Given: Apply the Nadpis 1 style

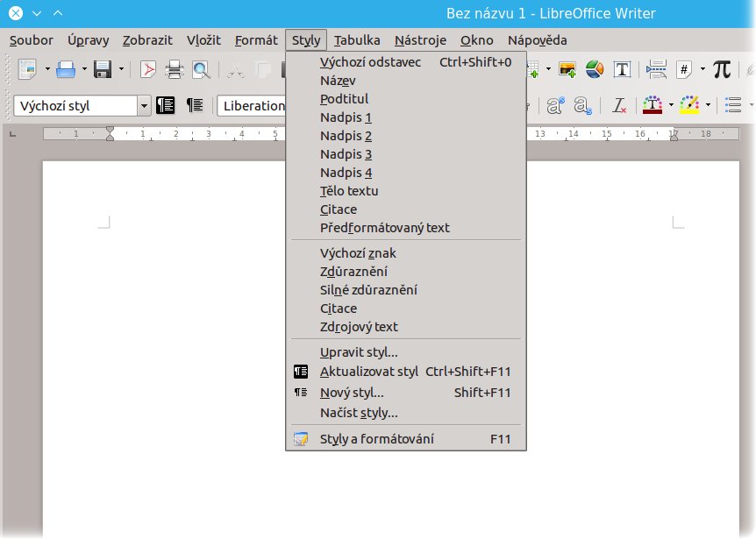Looking at the screenshot, I should point(406,117).
